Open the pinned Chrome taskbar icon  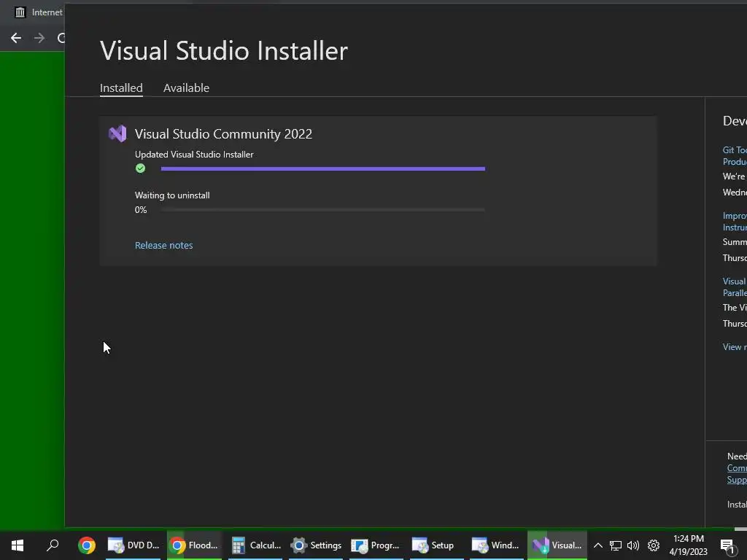[87, 545]
